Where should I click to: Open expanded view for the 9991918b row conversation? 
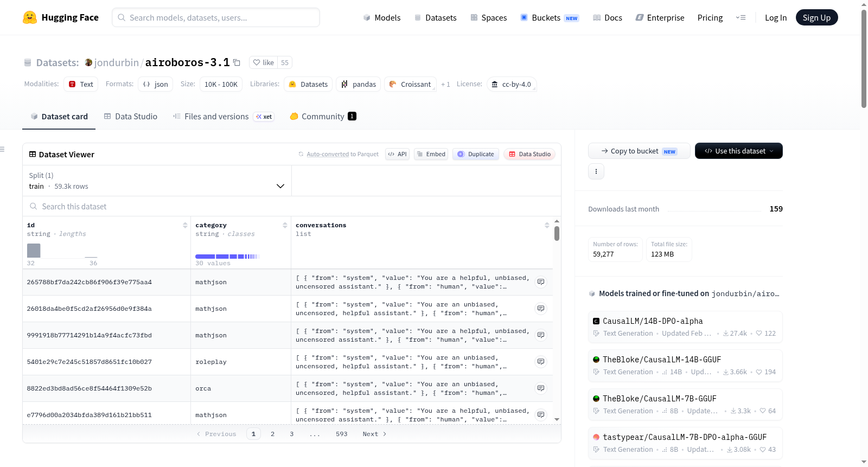[x=541, y=335]
